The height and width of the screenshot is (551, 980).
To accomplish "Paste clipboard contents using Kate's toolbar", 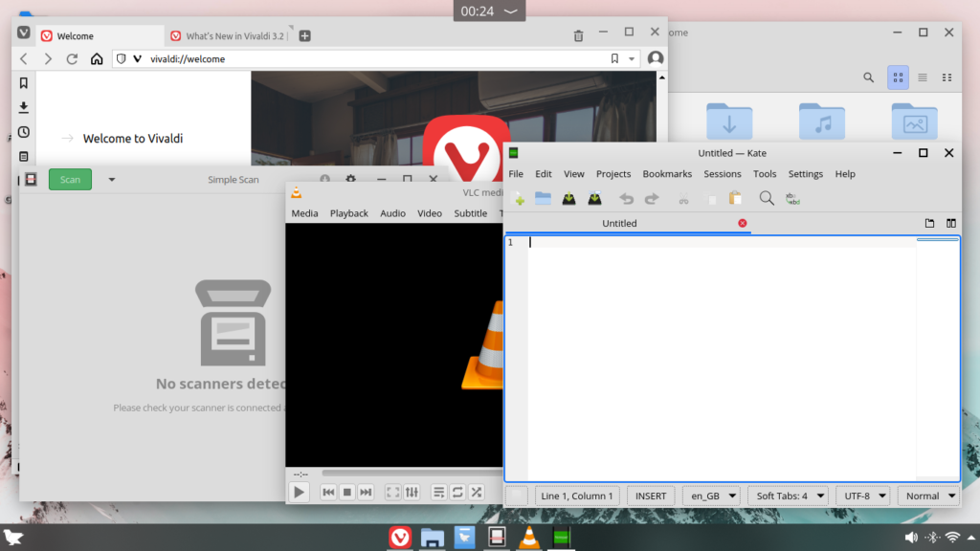I will pos(733,198).
